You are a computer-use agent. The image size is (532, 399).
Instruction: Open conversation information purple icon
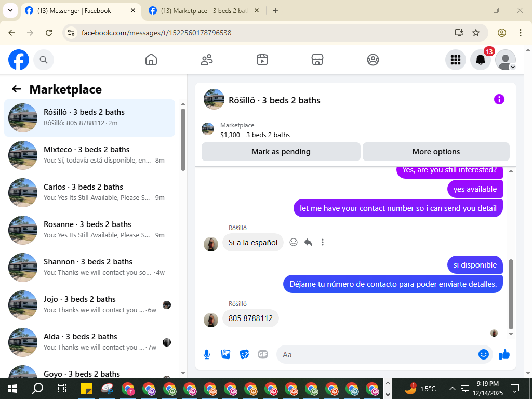click(x=499, y=99)
